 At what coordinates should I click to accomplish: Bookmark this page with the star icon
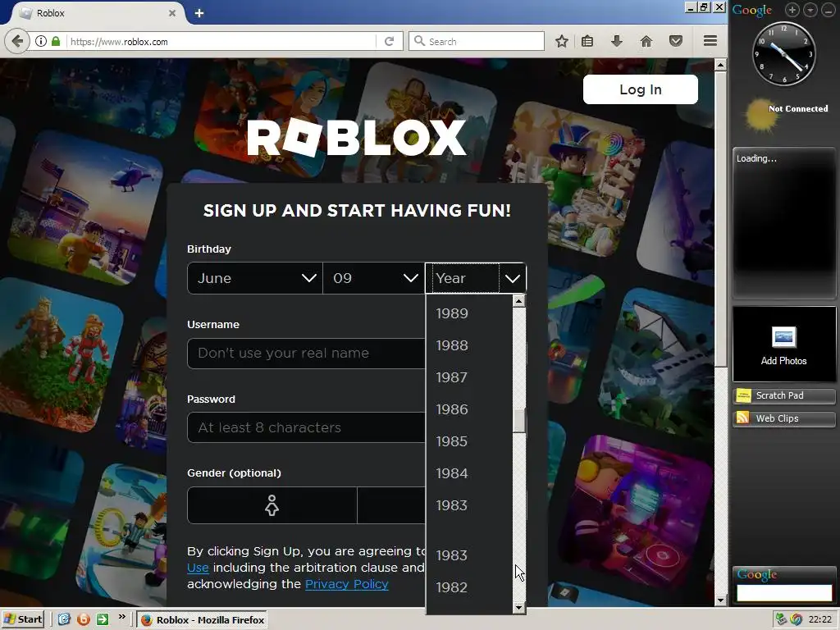tap(561, 41)
